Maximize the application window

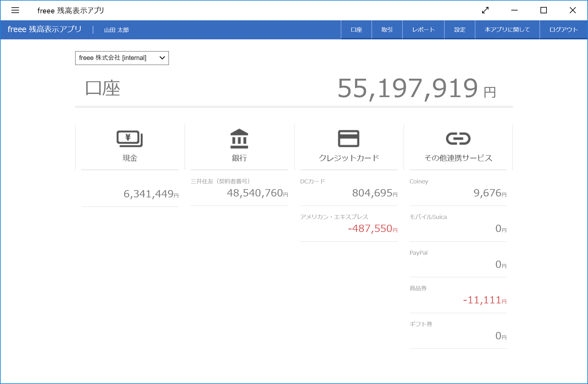(544, 10)
